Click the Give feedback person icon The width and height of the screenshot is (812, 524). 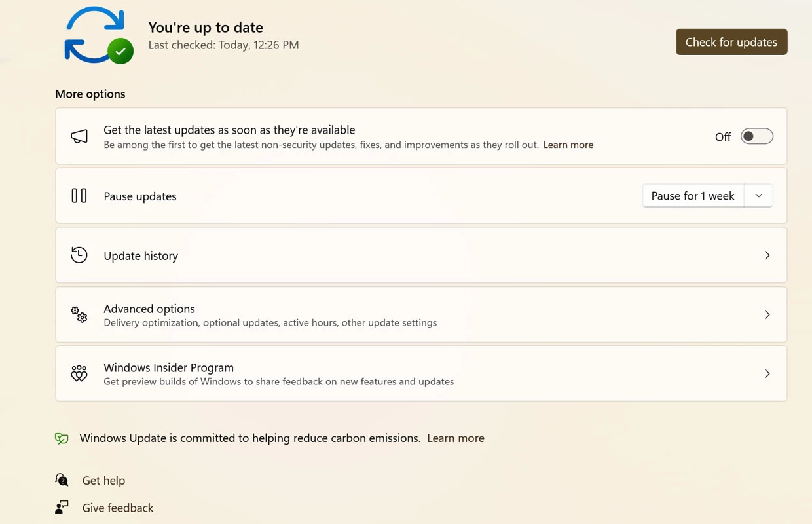pos(62,508)
